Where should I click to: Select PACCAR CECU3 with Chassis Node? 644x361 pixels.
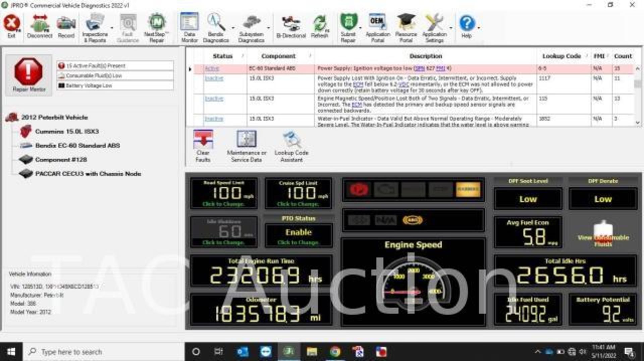[x=88, y=174]
